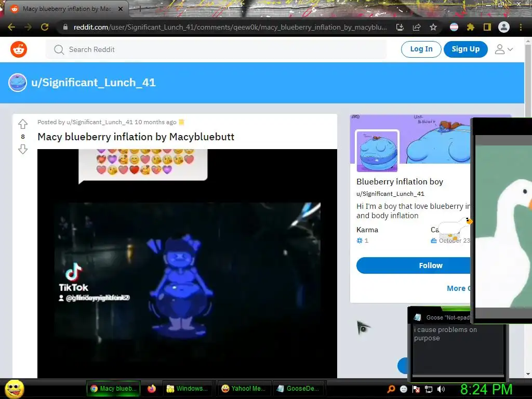
Task: Click the 10 months ago timestamp
Action: click(x=155, y=122)
